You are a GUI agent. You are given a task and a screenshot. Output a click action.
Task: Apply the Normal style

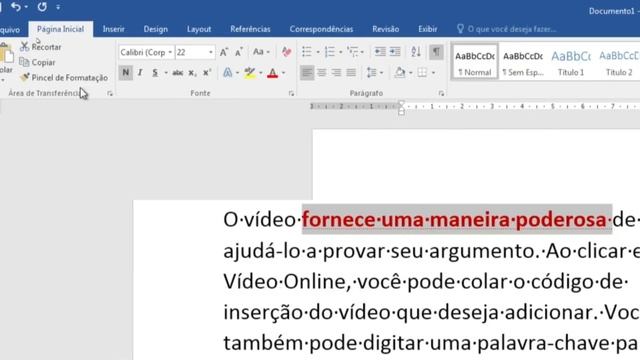[475, 62]
